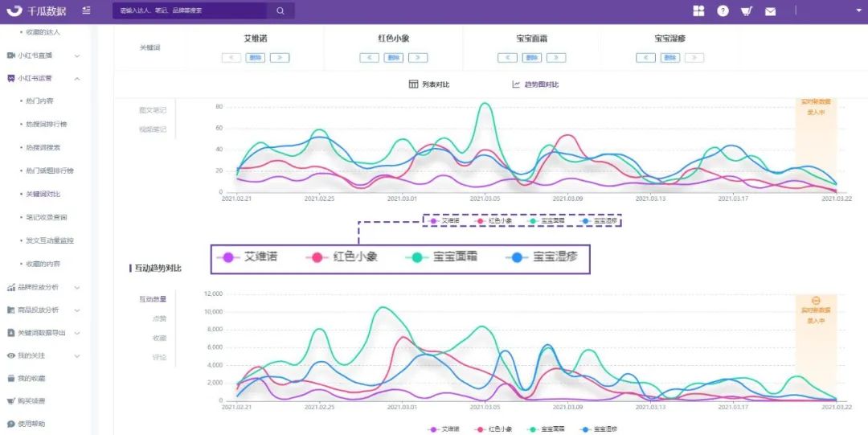Move 艾维诺 keyword left with its arrow
This screenshot has height=435, width=868.
(x=231, y=58)
